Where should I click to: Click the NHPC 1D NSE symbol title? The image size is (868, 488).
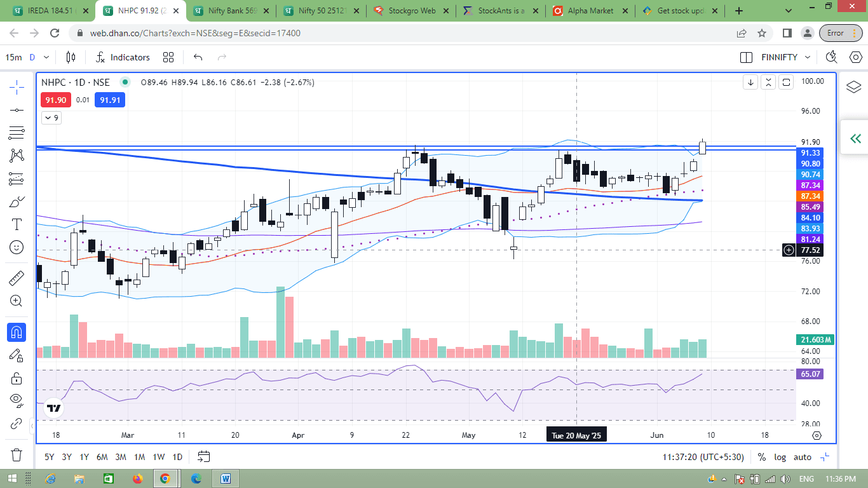click(x=76, y=82)
